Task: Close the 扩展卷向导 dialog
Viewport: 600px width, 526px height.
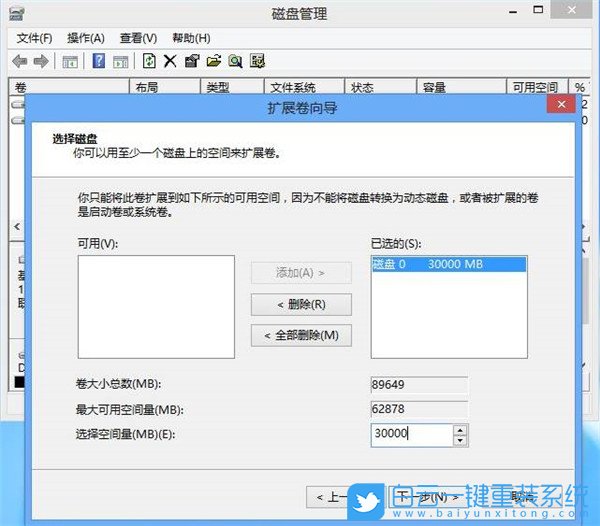Action: coord(561,104)
